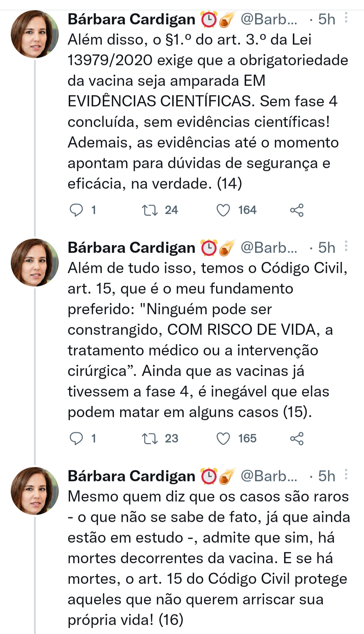Tap the profile photo on third tweet
The image size is (364, 634).
click(x=34, y=491)
